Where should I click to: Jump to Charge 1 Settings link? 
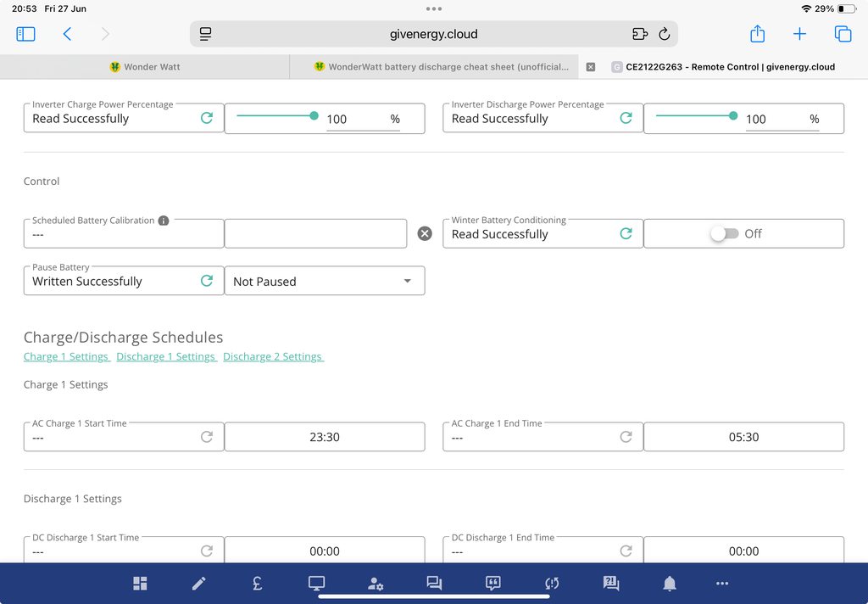[x=66, y=356]
